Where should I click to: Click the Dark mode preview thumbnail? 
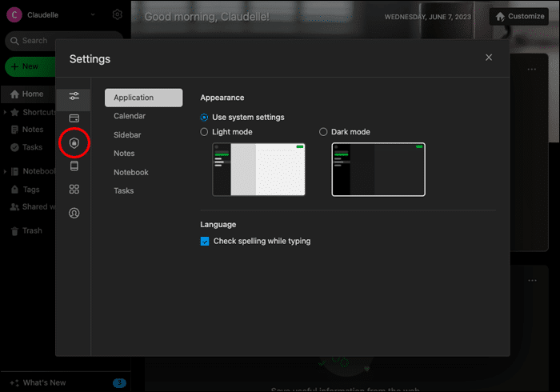click(x=378, y=170)
